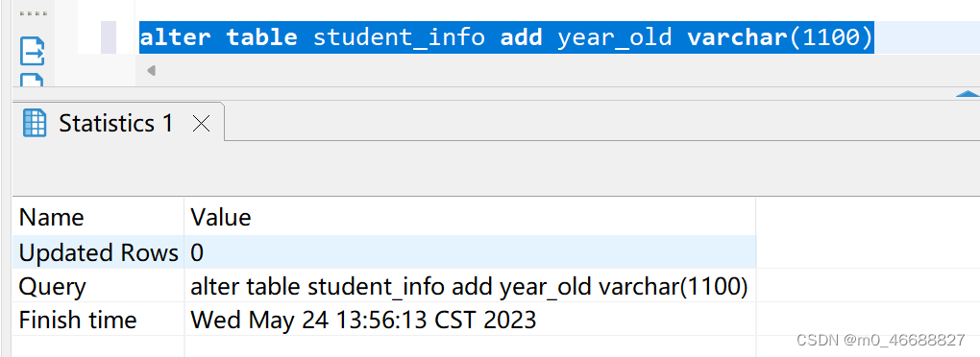
Task: Click the varchar keyword in SQL editor
Action: click(x=738, y=37)
